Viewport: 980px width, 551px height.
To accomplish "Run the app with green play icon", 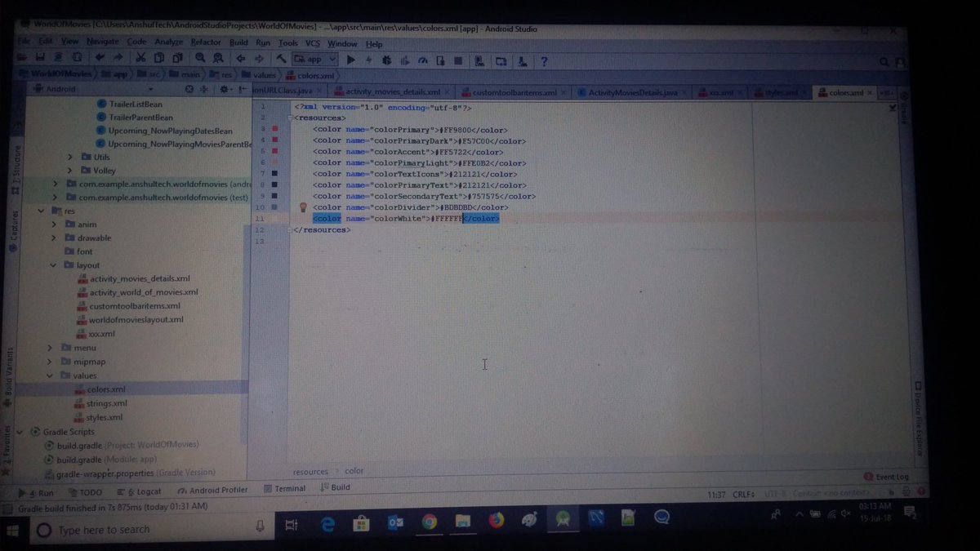I will (351, 60).
